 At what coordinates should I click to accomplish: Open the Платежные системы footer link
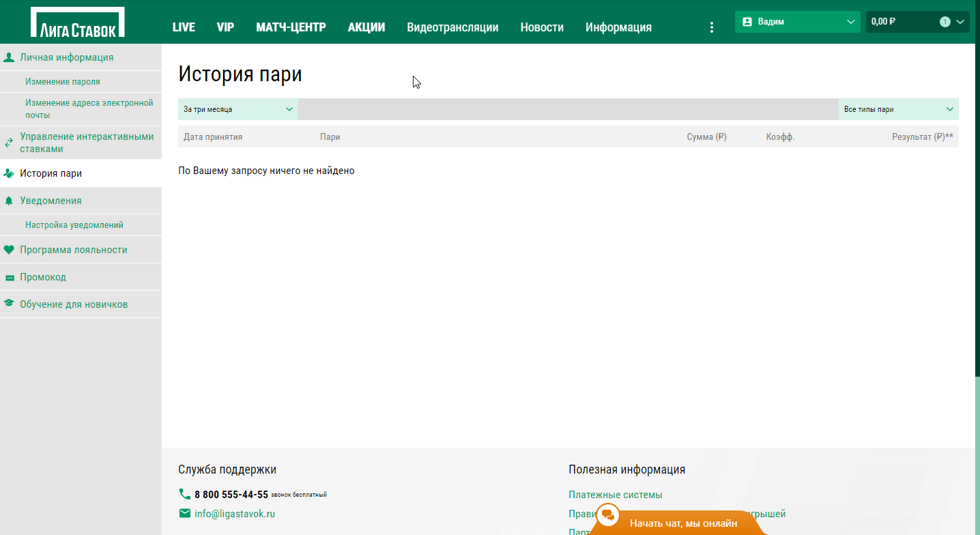(615, 495)
